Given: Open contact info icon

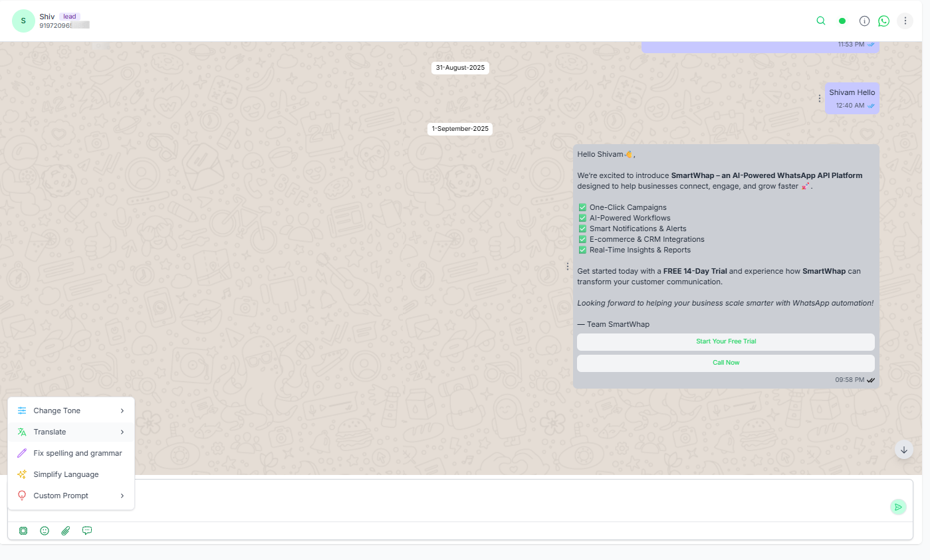Looking at the screenshot, I should point(864,21).
